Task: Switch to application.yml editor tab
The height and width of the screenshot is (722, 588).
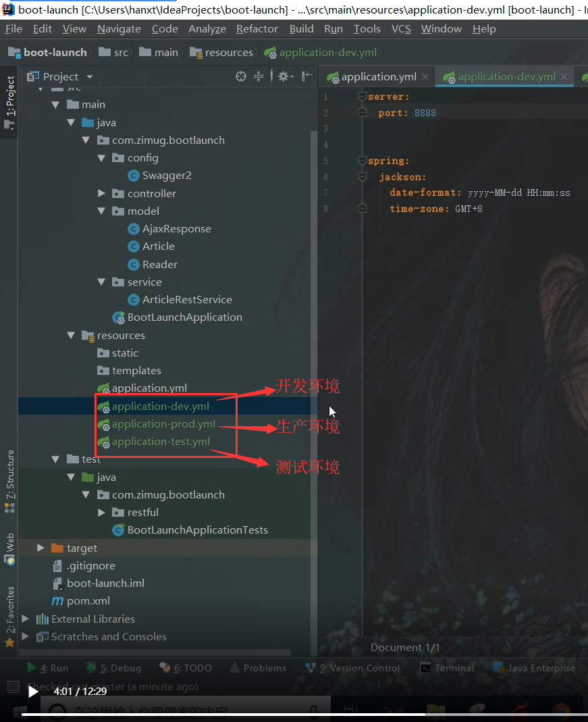Action: (378, 77)
